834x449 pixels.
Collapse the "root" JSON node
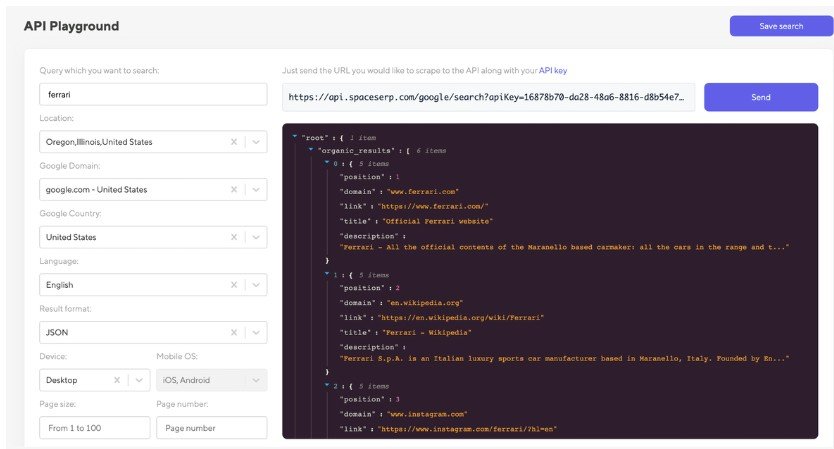[295, 137]
